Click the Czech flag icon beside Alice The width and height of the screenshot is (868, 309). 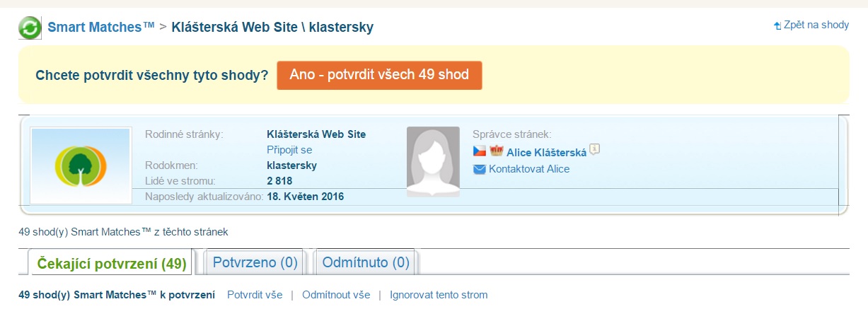coord(479,151)
